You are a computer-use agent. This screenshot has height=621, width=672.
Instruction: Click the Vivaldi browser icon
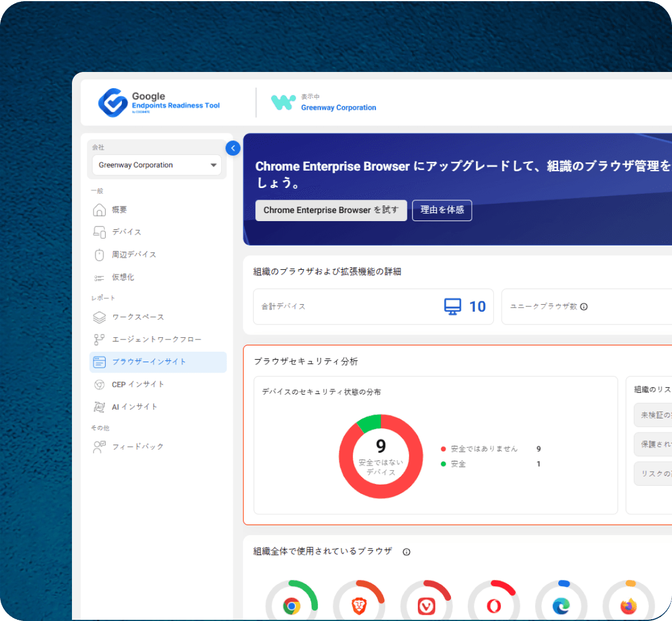click(x=427, y=606)
